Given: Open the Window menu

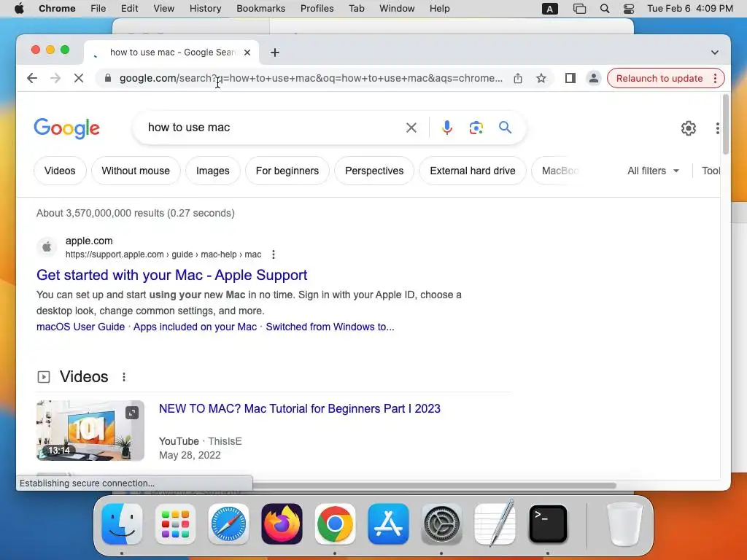Looking at the screenshot, I should tap(397, 9).
